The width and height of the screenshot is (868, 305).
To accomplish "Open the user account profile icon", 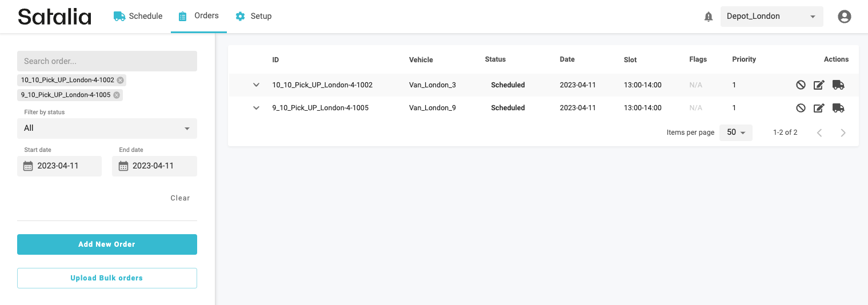I will pyautogui.click(x=844, y=17).
